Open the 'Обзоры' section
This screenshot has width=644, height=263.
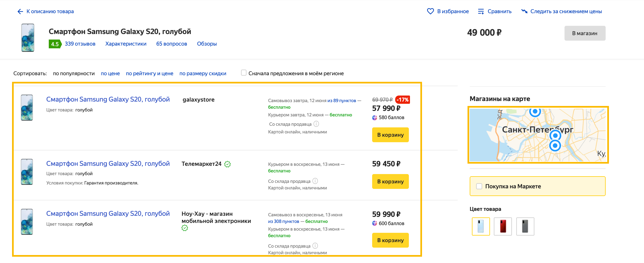click(207, 44)
